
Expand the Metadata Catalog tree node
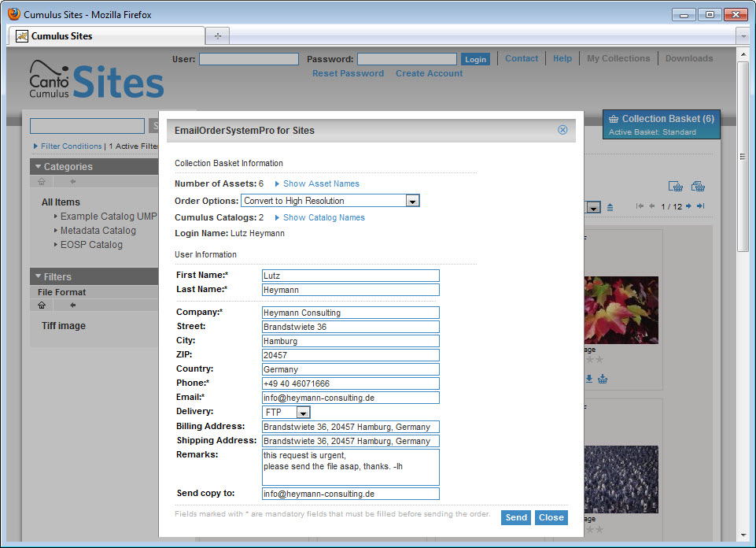[56, 231]
